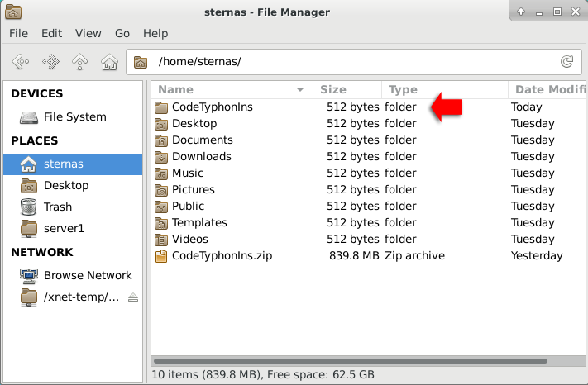Click the horizontal scrollbar in file list

351,361
